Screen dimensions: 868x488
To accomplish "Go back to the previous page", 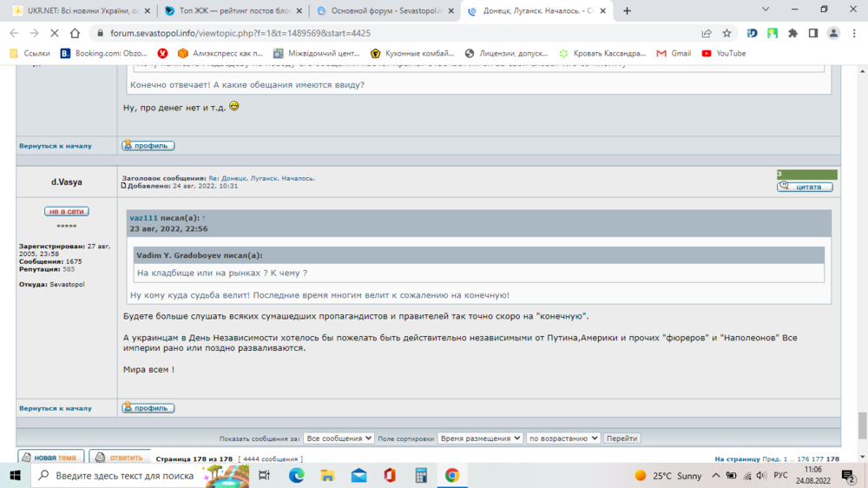I will point(15,33).
